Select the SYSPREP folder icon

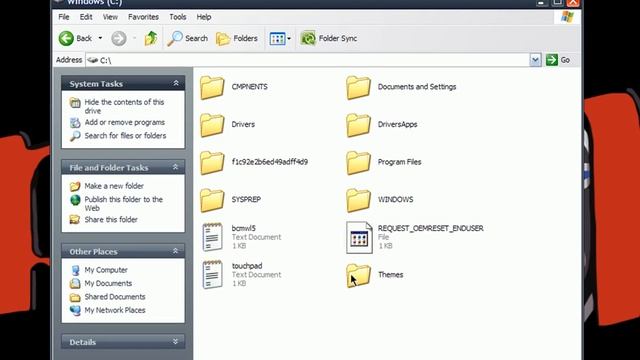point(212,200)
